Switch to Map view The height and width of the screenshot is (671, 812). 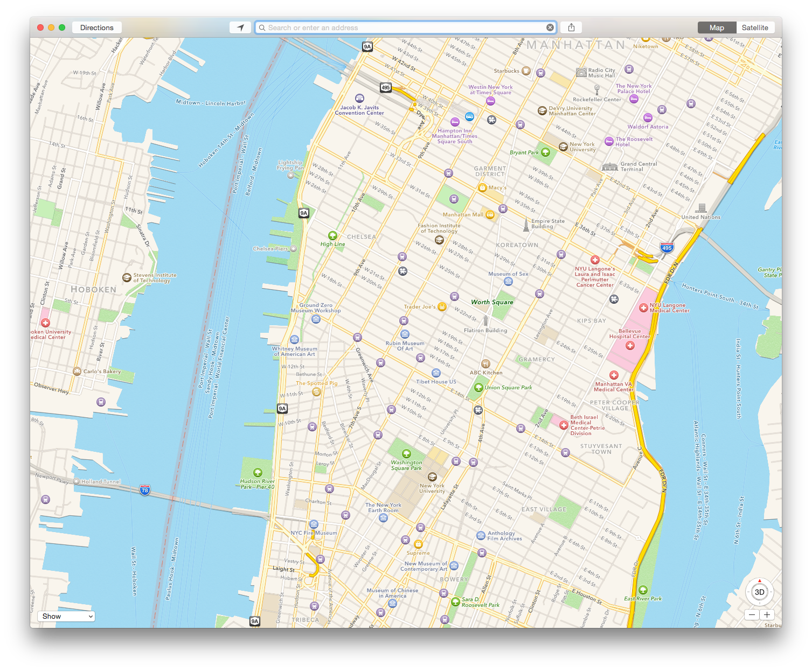(x=717, y=27)
